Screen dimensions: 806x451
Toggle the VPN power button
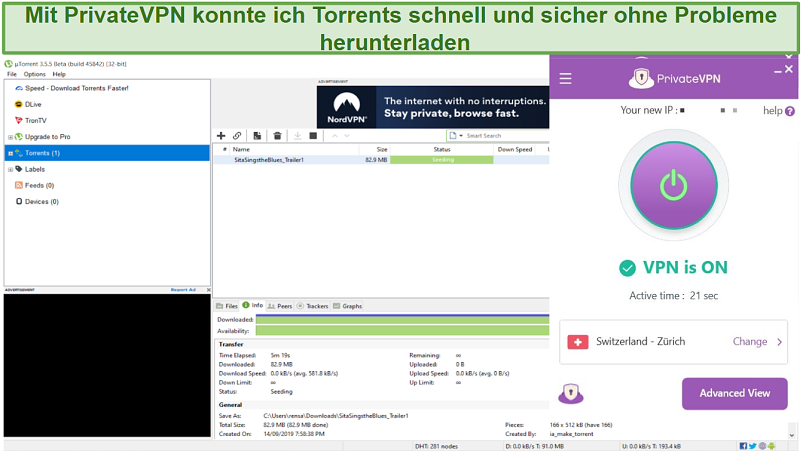[x=673, y=185]
